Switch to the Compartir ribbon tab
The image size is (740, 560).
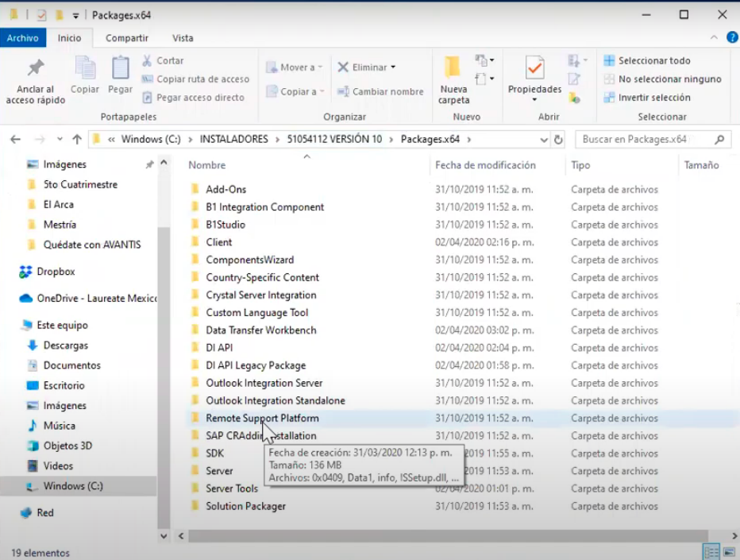point(126,38)
